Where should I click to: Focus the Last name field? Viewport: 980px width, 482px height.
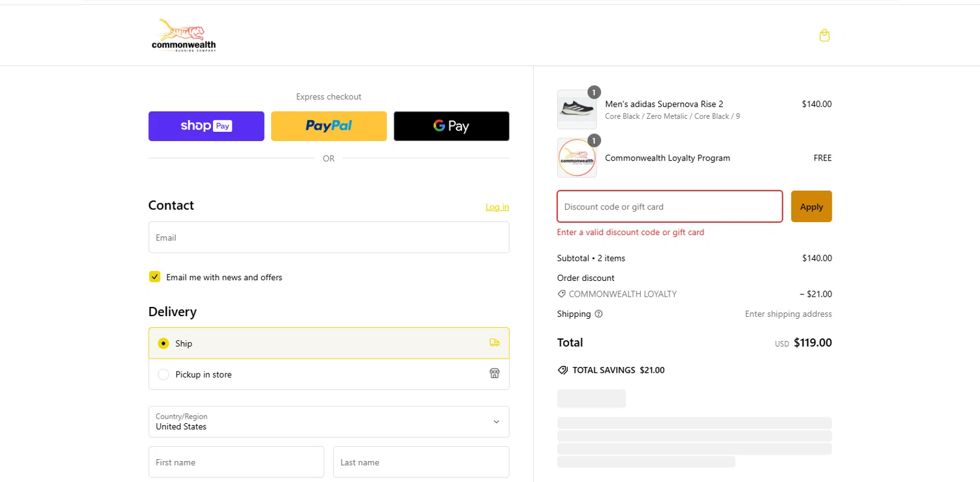pos(421,462)
